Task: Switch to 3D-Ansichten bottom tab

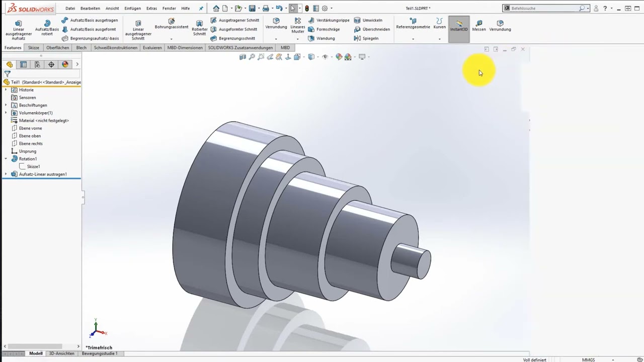Action: (x=61, y=353)
